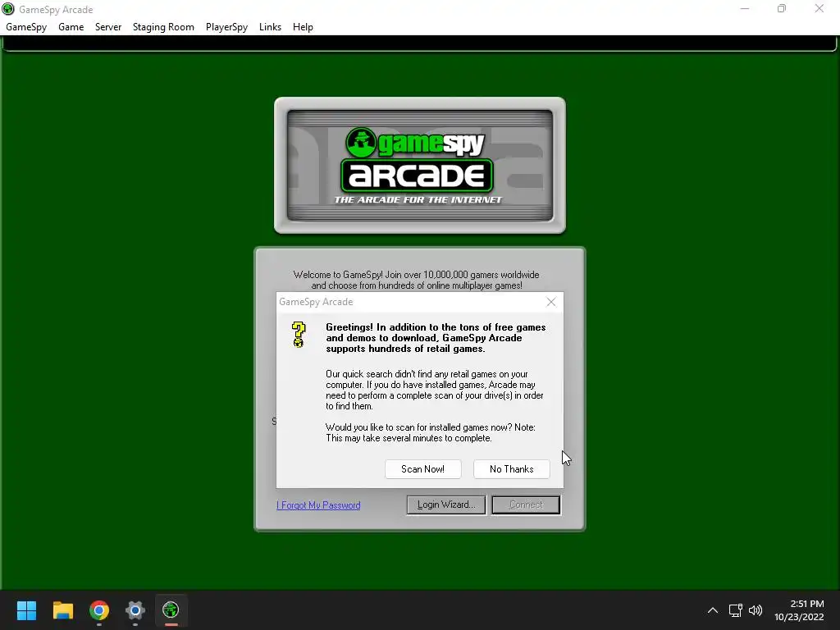Follow the I Forgot My Password link
Screen dimensions: 840x630
318,505
